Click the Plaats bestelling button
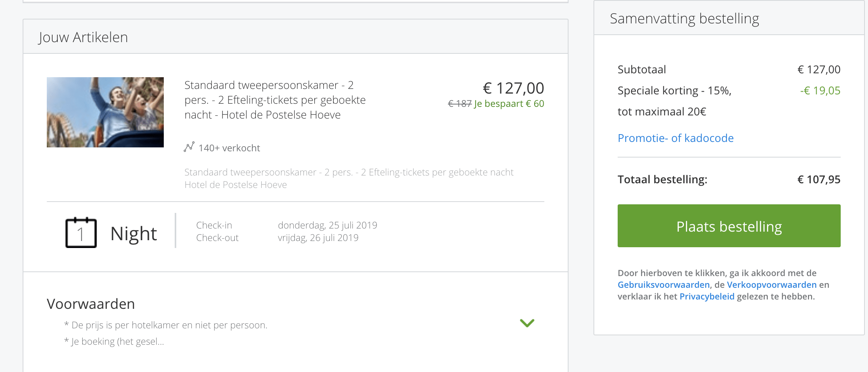 pos(729,226)
